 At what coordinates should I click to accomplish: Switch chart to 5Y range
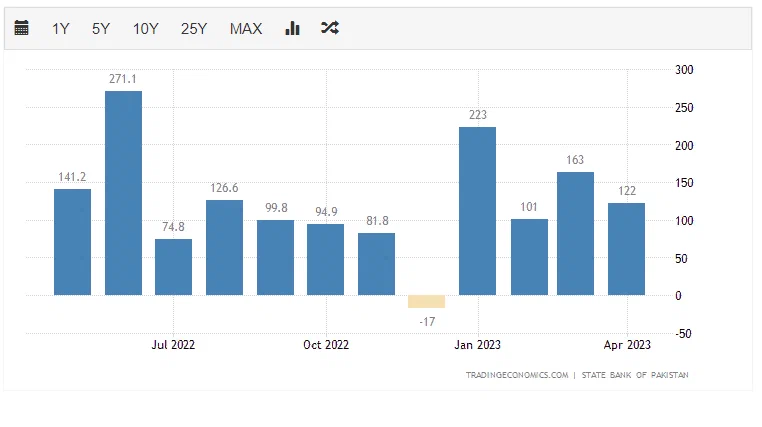point(101,29)
